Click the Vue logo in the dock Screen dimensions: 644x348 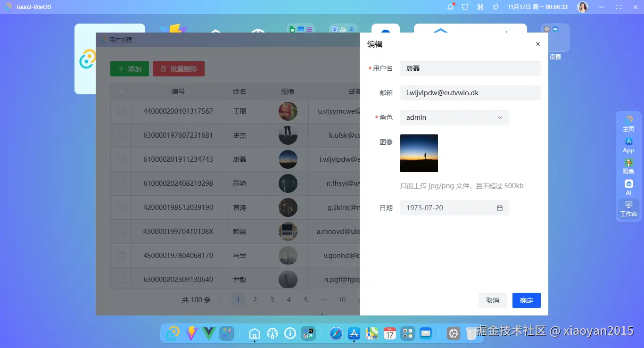[x=209, y=333]
